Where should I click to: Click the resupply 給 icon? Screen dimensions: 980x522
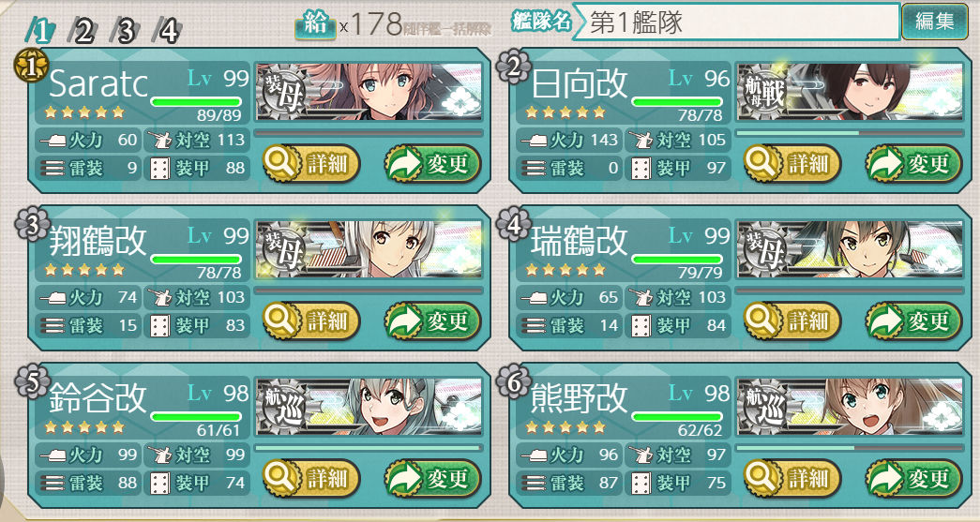pos(316,25)
